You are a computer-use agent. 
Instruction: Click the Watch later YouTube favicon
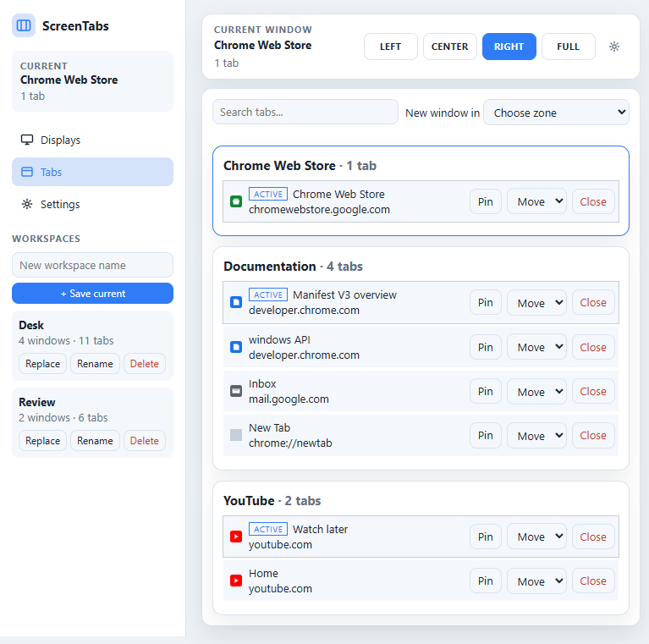tap(236, 537)
